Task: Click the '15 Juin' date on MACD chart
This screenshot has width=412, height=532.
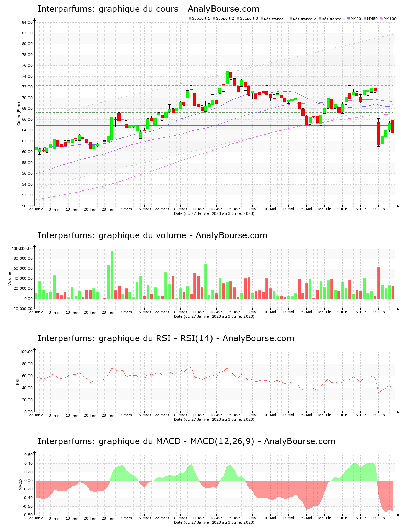Action: click(360, 518)
